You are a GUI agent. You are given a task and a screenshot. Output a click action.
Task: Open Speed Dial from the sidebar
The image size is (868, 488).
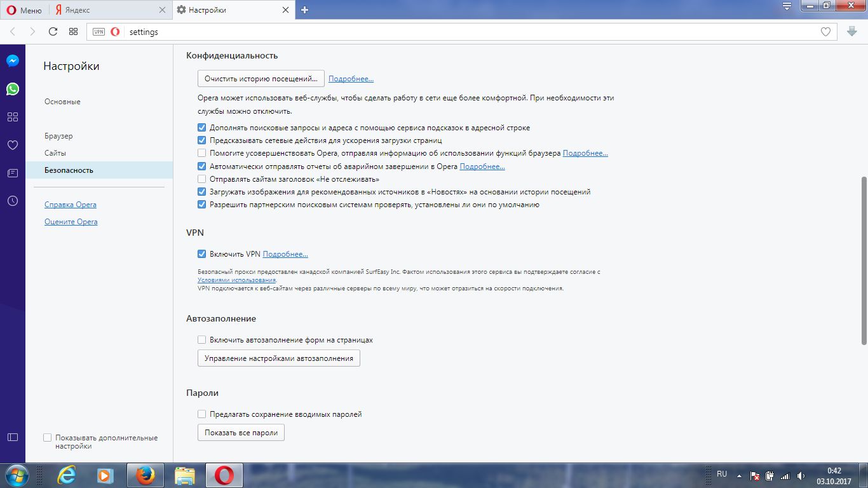(13, 117)
